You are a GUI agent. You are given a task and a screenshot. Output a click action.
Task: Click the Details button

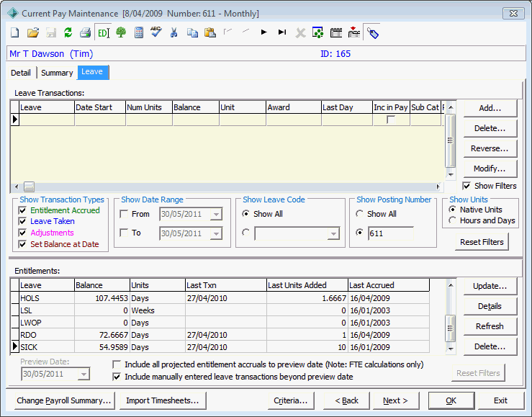tap(490, 306)
